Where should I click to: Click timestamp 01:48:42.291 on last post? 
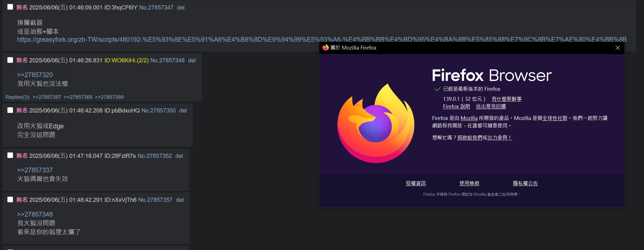pos(86,200)
